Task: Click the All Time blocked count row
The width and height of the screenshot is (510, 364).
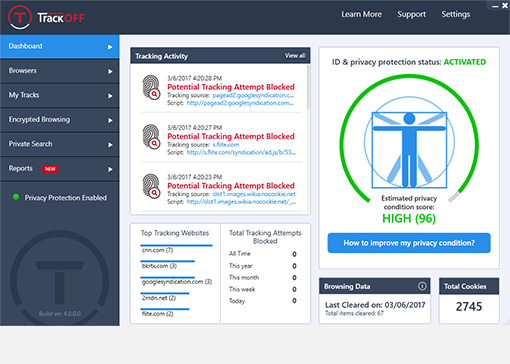Action: tap(263, 254)
